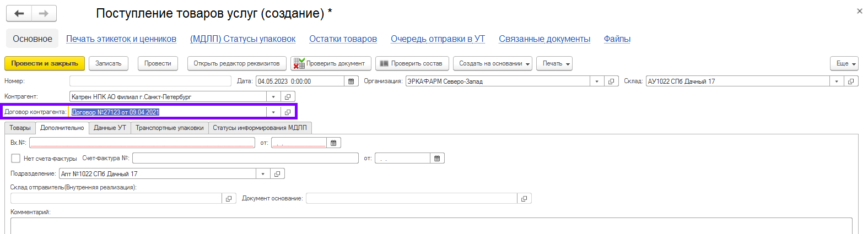Viewport: 868px width, 234px height.
Task: Switch to the Товары tab
Action: click(x=20, y=128)
